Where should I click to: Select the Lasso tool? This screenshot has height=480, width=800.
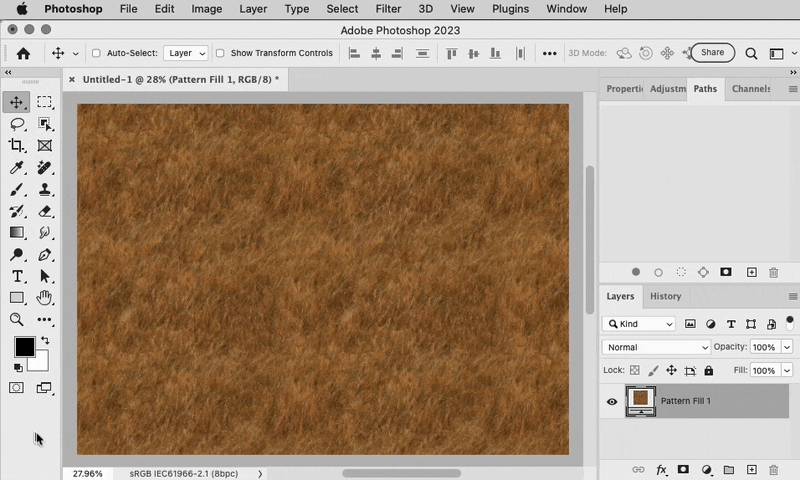[17, 124]
